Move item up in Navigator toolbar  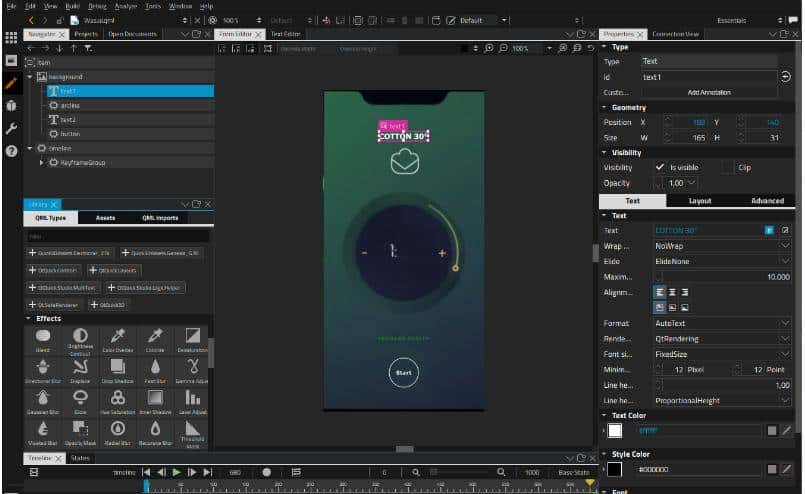pos(73,48)
